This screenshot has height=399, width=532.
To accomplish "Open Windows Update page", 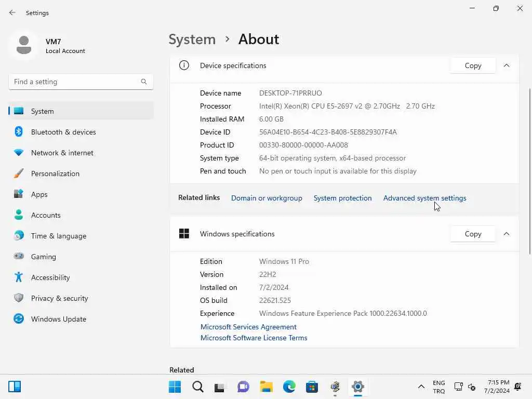I will 81,318.
